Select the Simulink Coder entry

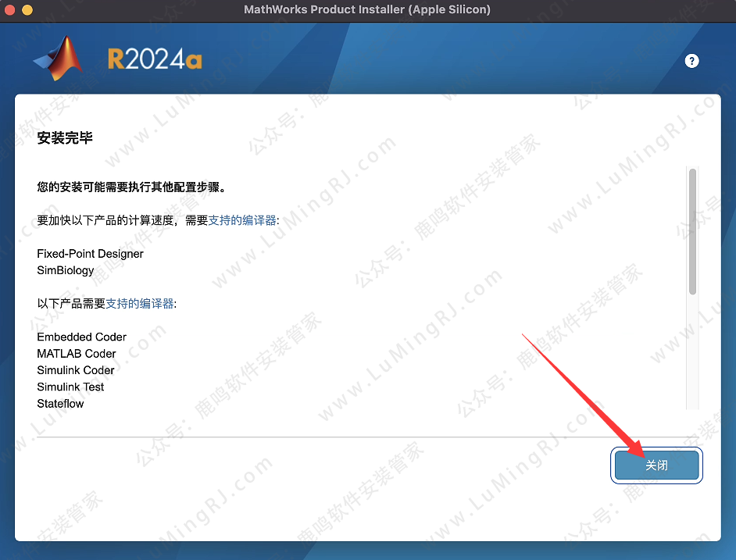tap(76, 370)
